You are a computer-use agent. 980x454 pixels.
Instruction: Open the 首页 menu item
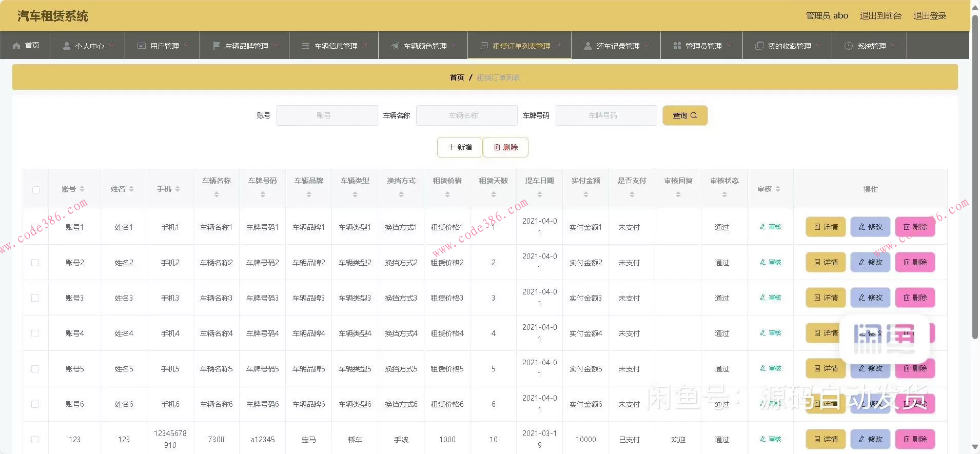coord(25,45)
